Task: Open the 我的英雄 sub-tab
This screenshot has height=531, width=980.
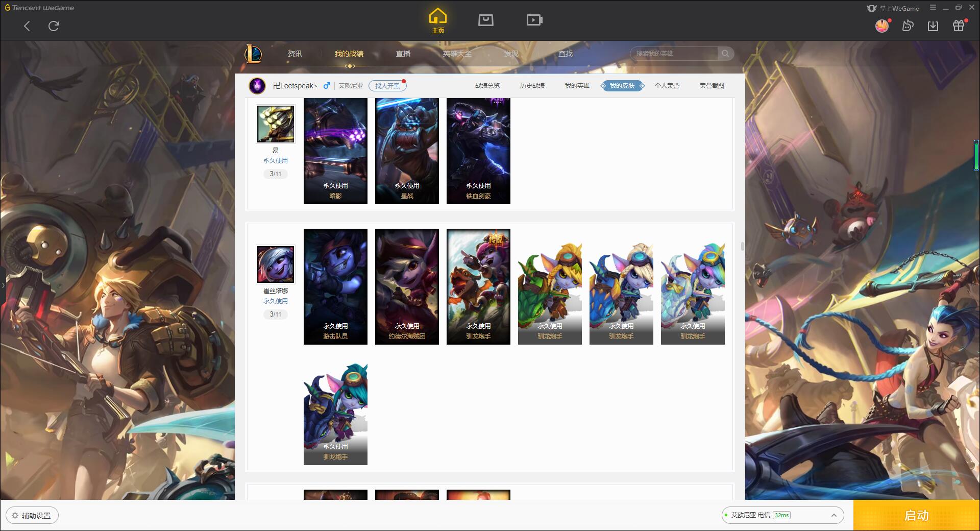Action: pos(577,86)
